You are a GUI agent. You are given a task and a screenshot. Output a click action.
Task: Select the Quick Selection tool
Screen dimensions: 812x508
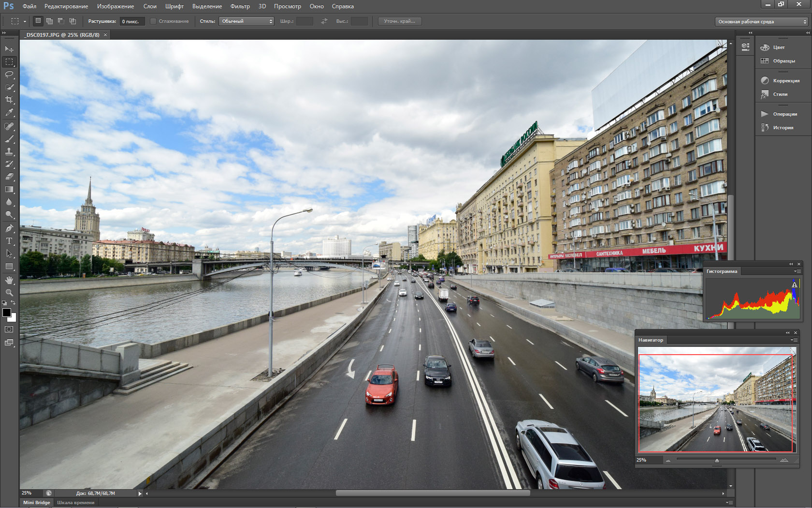point(9,87)
